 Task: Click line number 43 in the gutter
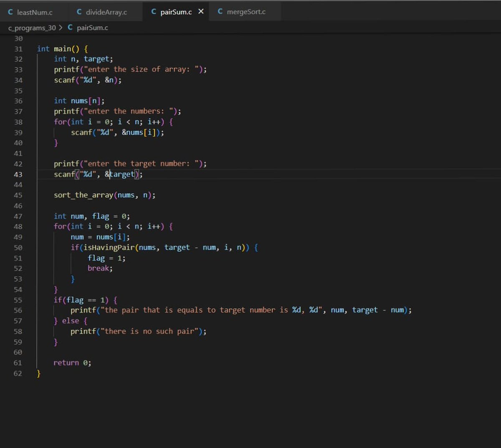(x=18, y=174)
